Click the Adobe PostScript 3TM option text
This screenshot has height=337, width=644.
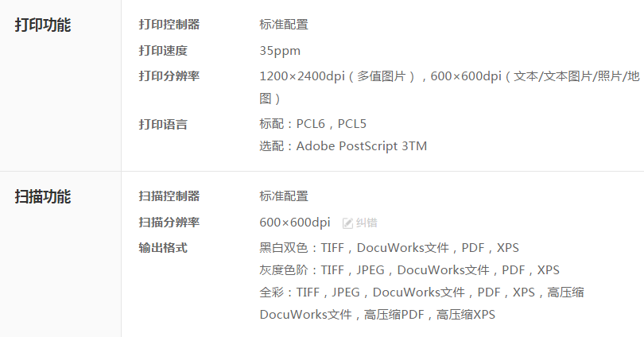(x=362, y=146)
